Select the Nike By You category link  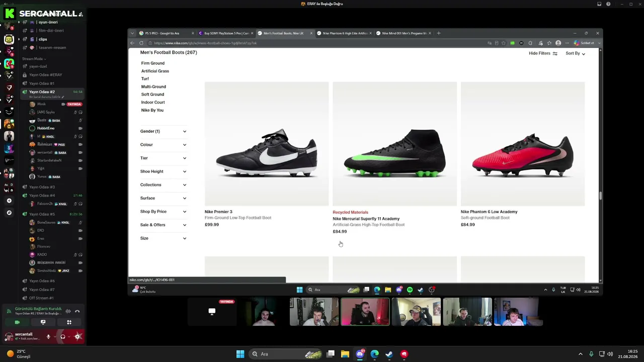coord(152,110)
